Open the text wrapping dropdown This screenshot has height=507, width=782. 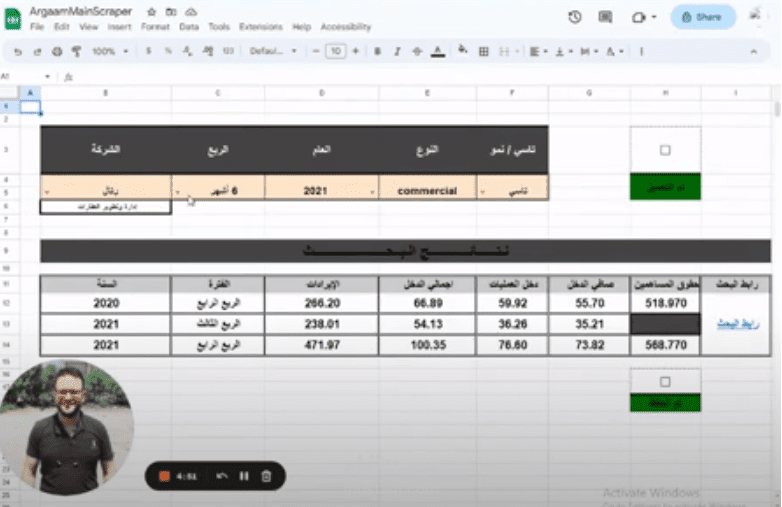pyautogui.click(x=589, y=51)
